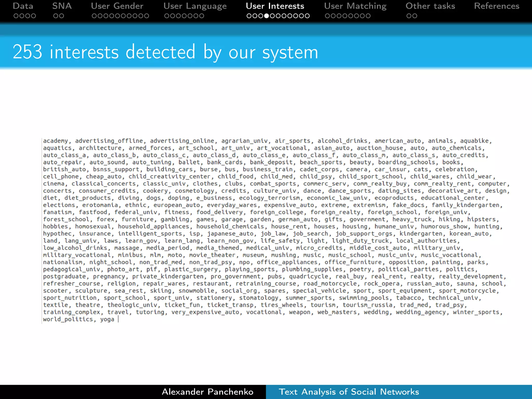Click second slide dot under SNA
The image size is (532, 399).
coord(62,16)
